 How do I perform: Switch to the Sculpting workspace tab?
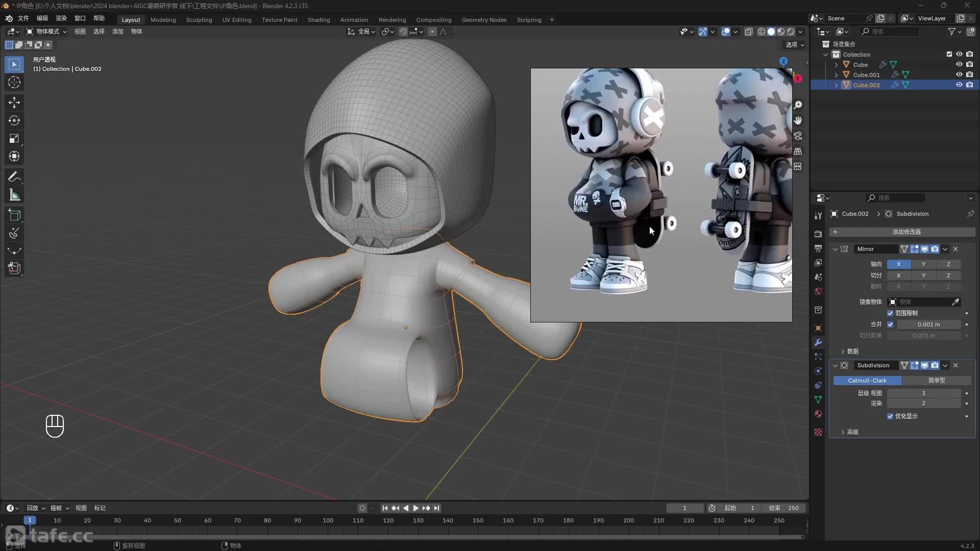199,20
